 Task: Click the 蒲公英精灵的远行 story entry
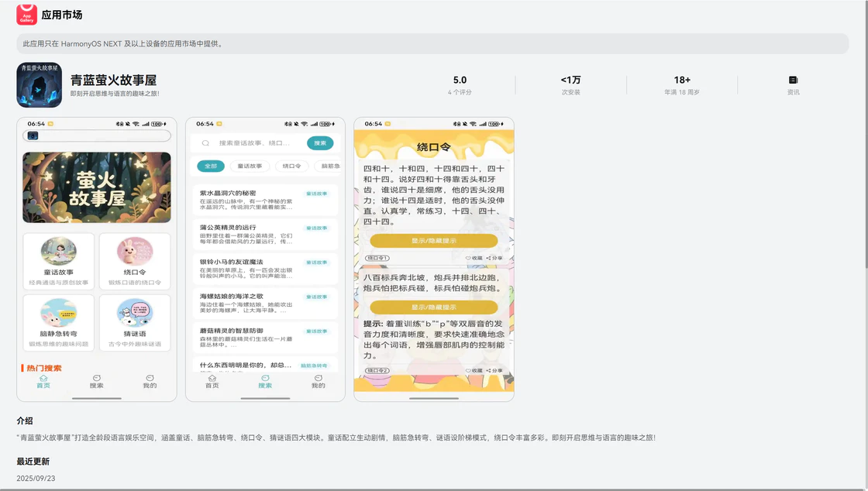(x=265, y=235)
